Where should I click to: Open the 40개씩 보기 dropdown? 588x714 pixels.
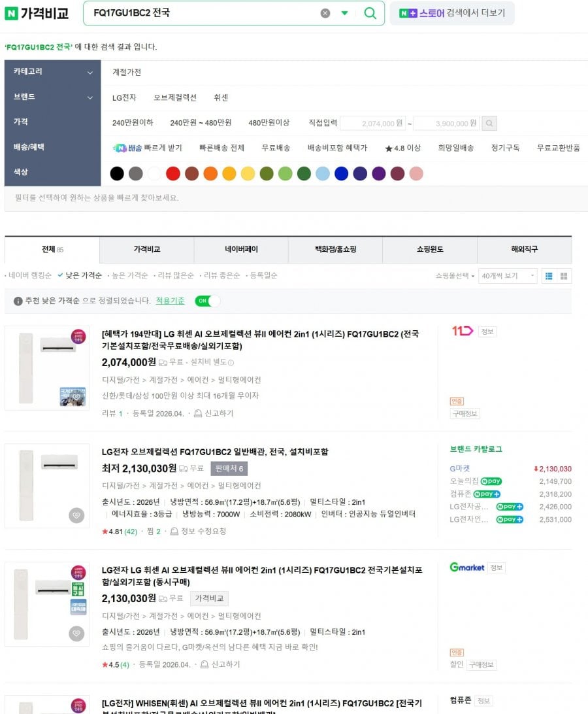508,276
